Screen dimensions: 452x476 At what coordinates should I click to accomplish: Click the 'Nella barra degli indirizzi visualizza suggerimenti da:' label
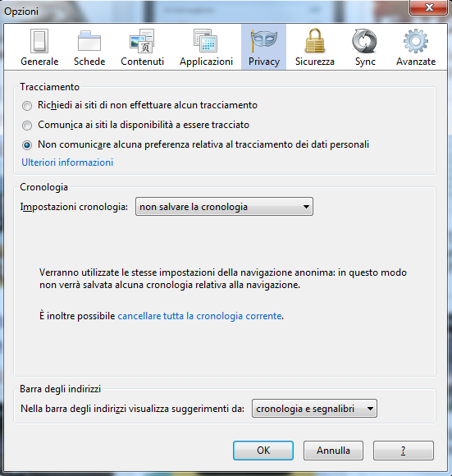tap(132, 409)
